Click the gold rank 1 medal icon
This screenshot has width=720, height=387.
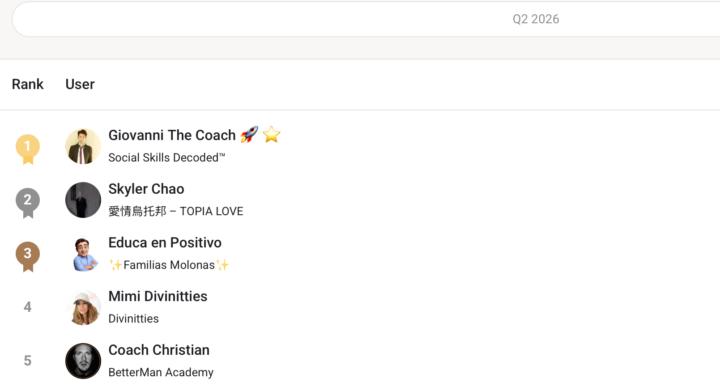coord(28,149)
